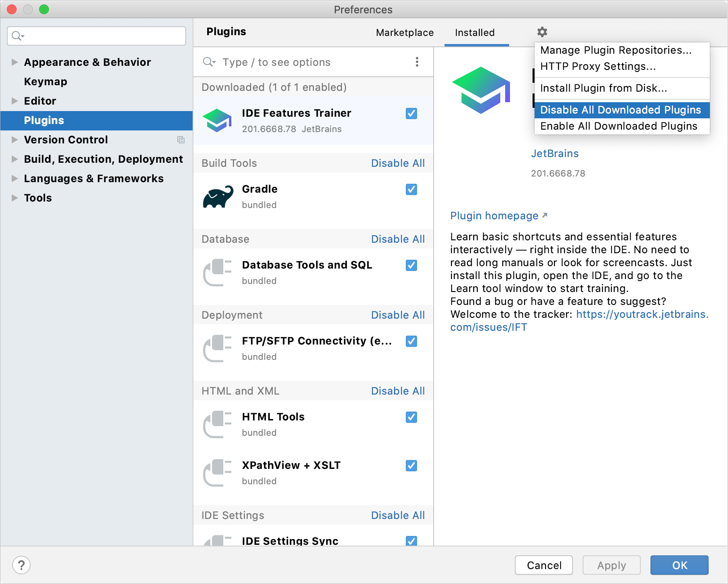Click the plugin search magnifier icon

[x=209, y=62]
